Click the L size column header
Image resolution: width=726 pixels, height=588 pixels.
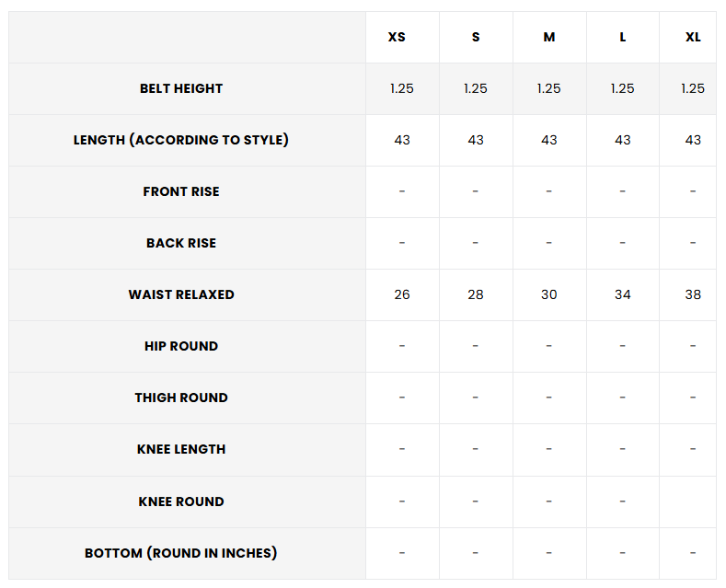[x=623, y=37]
